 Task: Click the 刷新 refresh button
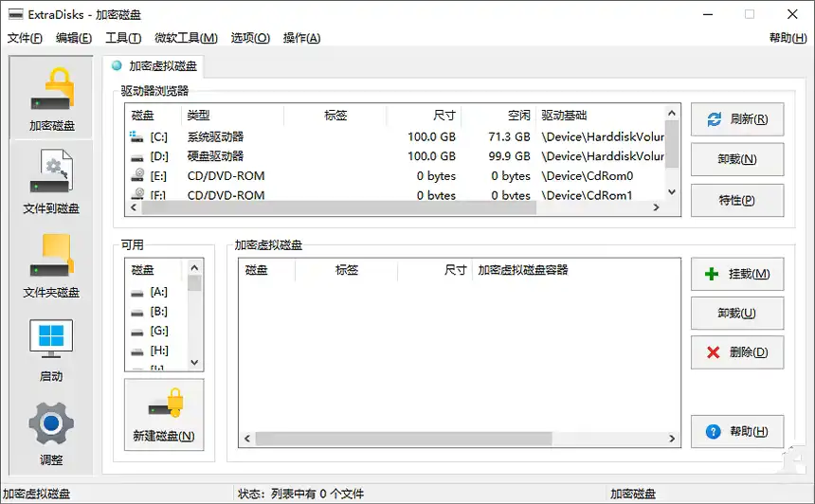736,120
